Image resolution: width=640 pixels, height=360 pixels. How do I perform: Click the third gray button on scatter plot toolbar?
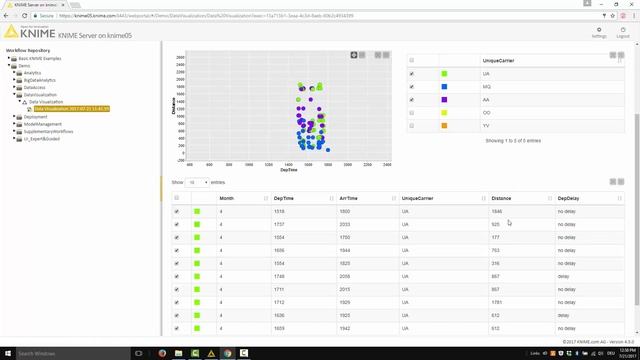378,55
